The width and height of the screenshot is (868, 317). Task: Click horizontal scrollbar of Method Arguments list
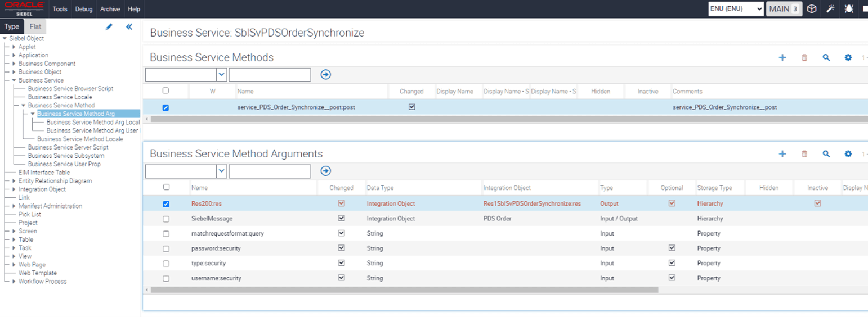(404, 289)
